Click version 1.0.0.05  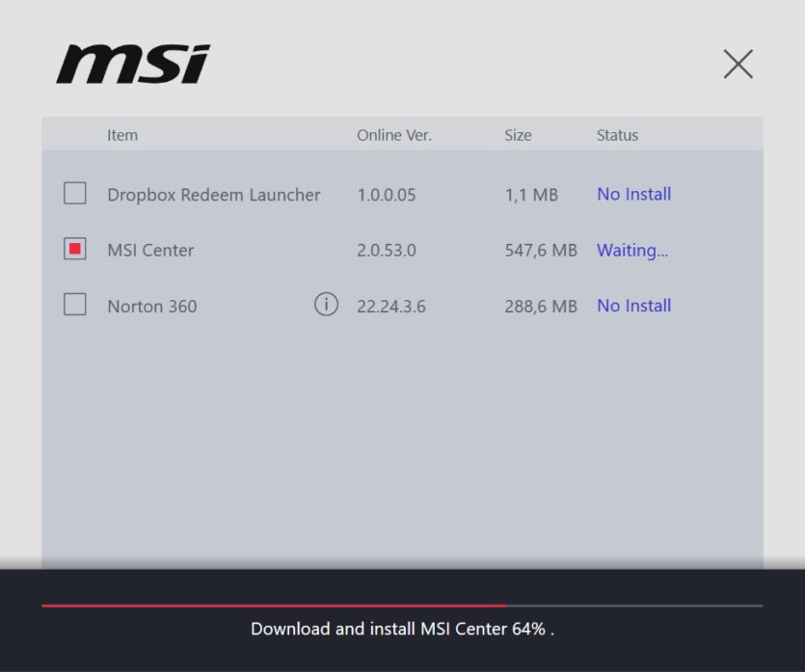[x=386, y=195]
